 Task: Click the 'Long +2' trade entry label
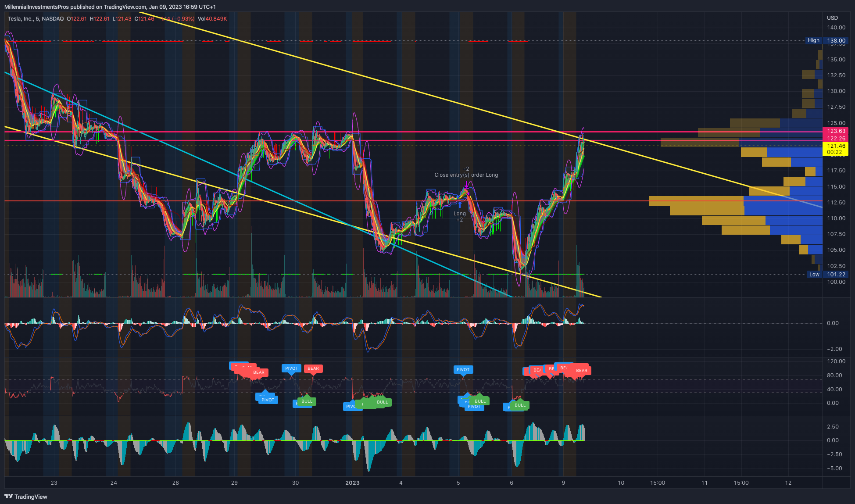pos(459,217)
